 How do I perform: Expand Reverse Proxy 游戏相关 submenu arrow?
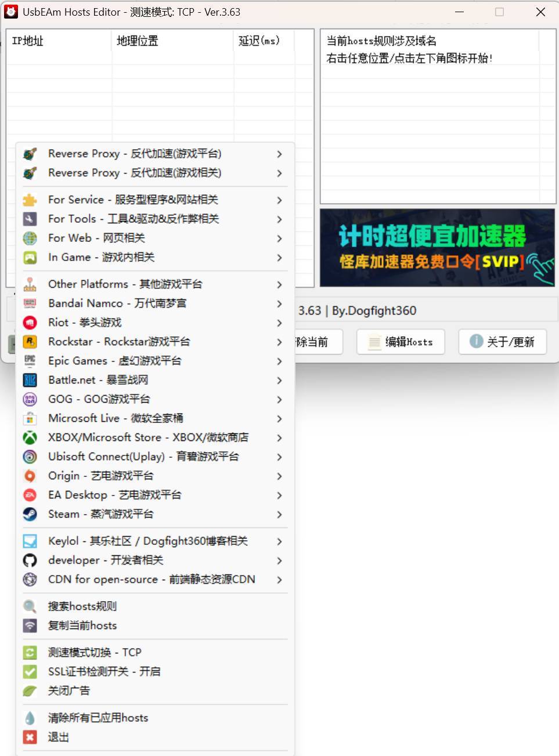(x=279, y=173)
